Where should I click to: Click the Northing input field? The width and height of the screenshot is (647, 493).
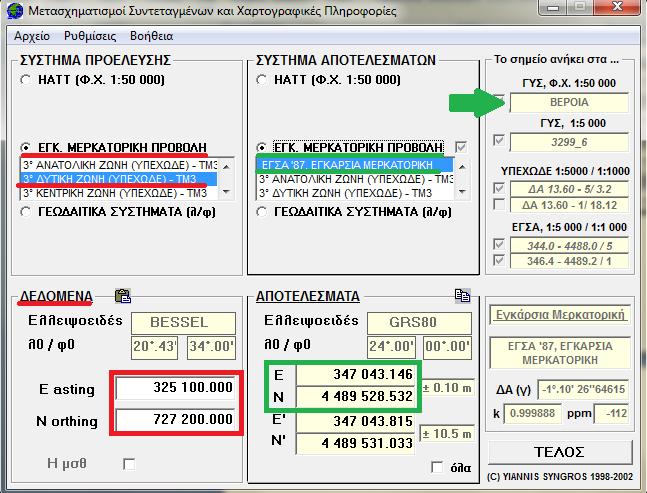pyautogui.click(x=176, y=420)
